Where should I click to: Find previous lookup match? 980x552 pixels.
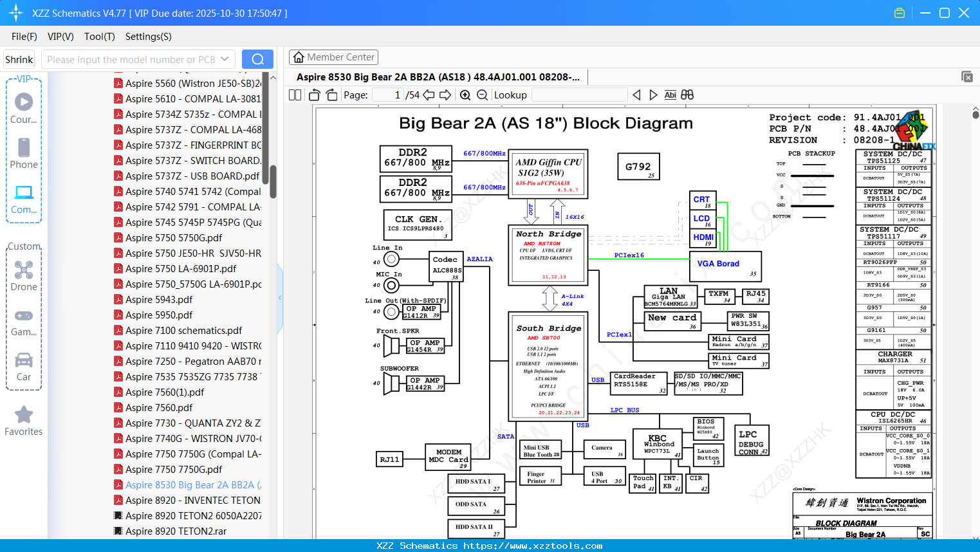[636, 95]
